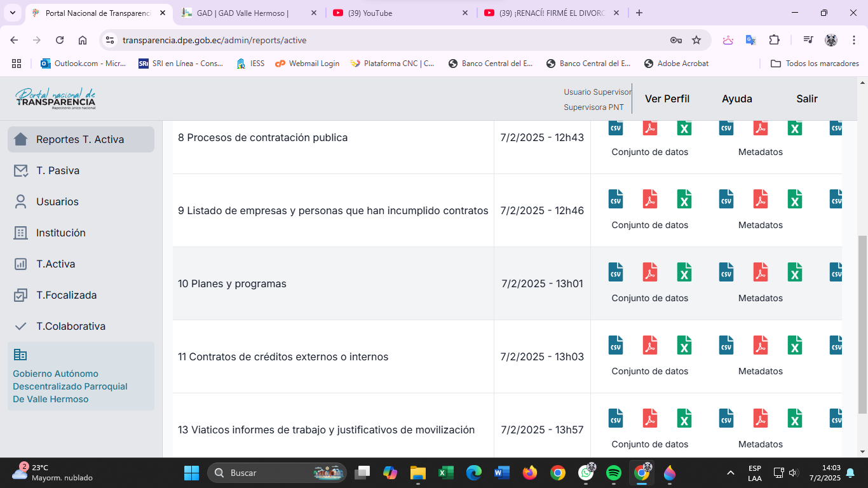Go to Usuarios section

click(x=57, y=201)
